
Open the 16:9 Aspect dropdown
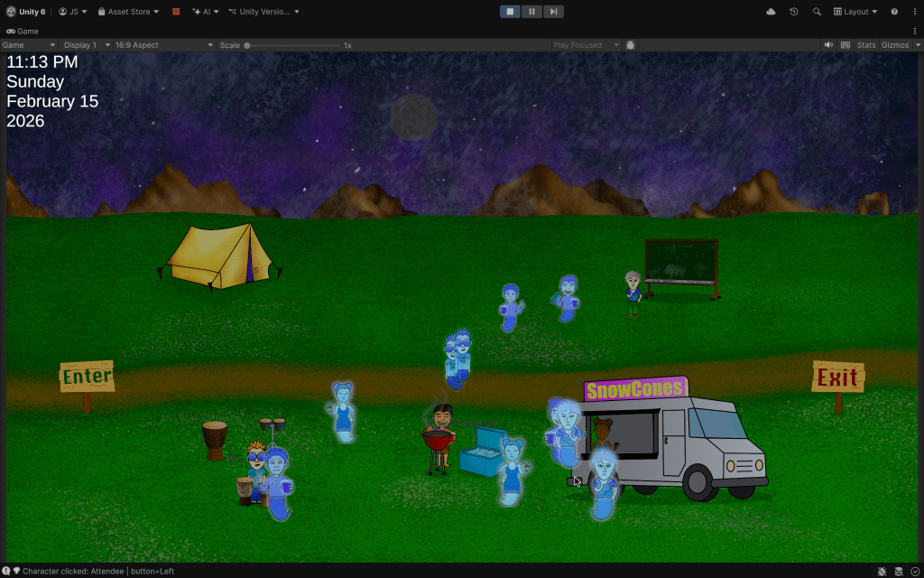(164, 45)
